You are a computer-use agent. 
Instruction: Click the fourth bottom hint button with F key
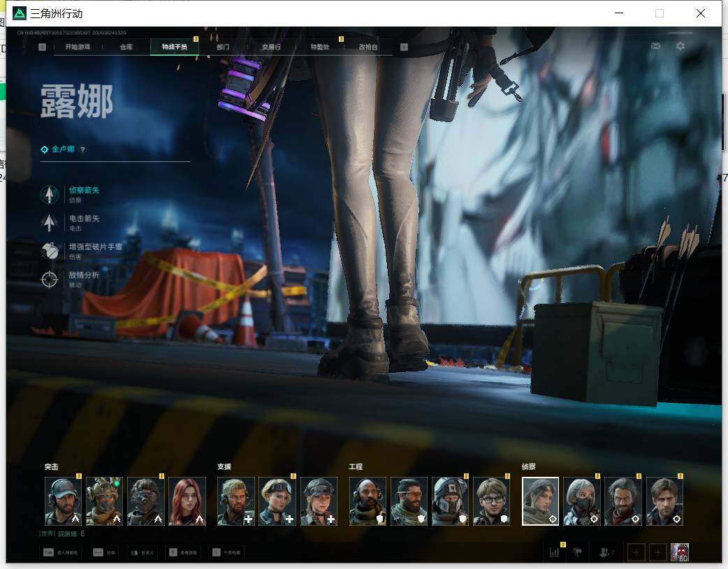pos(182,553)
